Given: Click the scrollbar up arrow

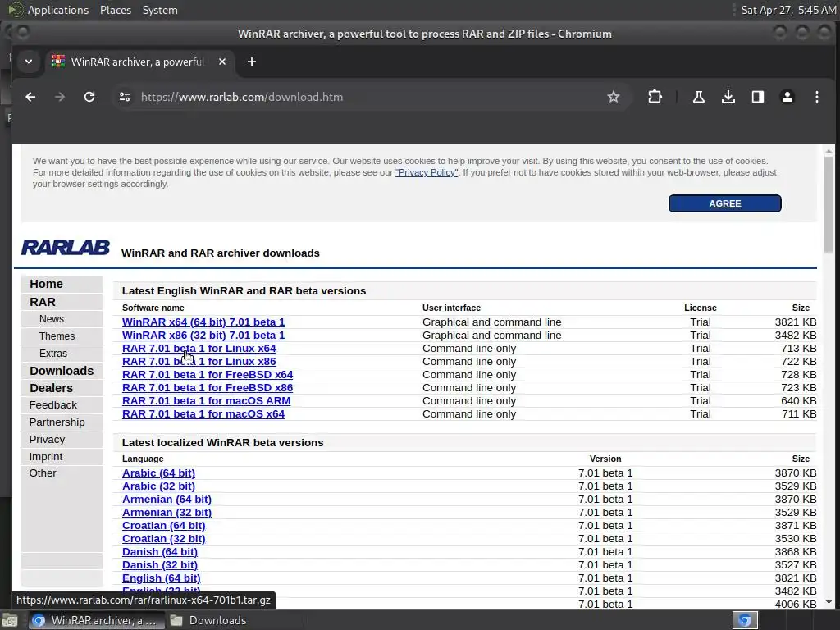Looking at the screenshot, I should 829,151.
